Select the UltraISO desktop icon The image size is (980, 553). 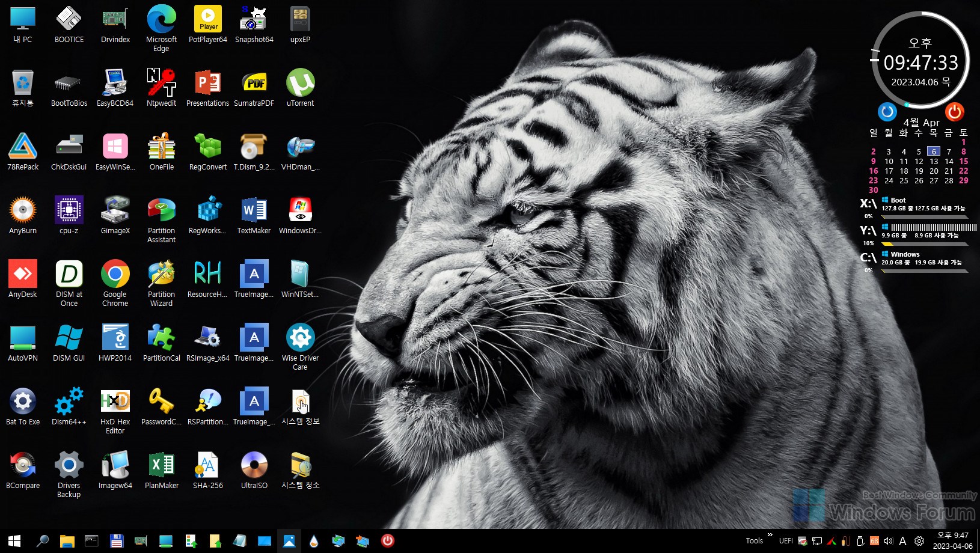254,471
